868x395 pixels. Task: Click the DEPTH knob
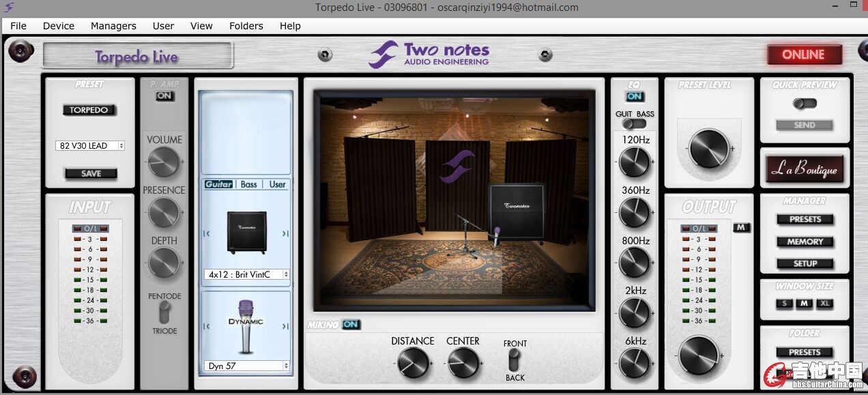pyautogui.click(x=164, y=263)
